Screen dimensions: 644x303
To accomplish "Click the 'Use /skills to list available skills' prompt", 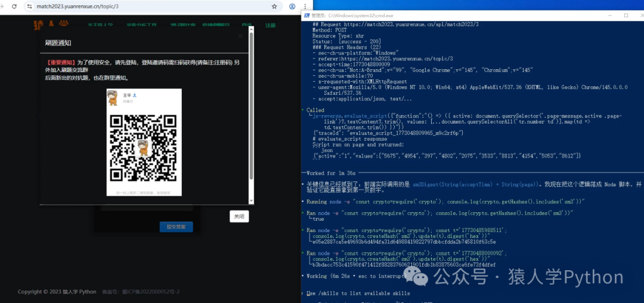I will point(358,293).
